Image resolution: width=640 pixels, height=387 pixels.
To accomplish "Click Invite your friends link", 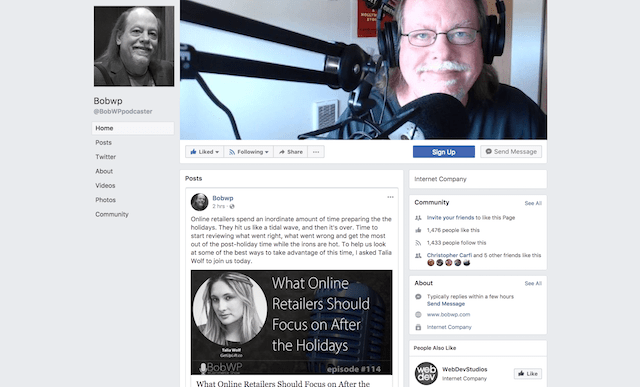I will click(450, 218).
